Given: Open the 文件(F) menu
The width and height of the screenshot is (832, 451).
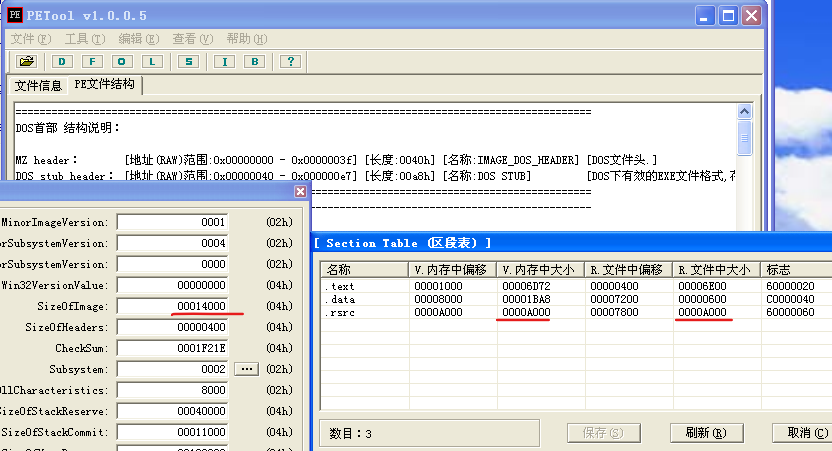Looking at the screenshot, I should (31, 39).
